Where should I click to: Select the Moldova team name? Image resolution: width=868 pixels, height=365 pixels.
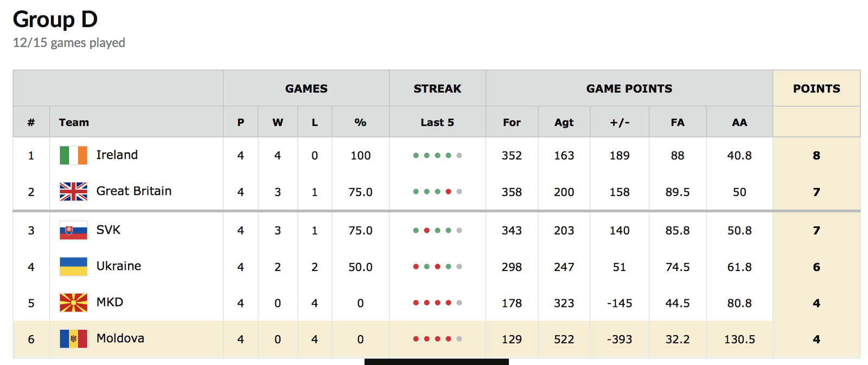click(120, 338)
